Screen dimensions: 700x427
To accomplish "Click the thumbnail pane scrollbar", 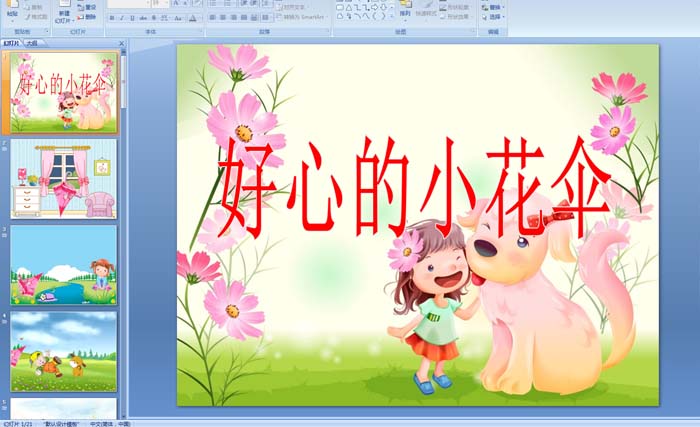I will pyautogui.click(x=124, y=80).
